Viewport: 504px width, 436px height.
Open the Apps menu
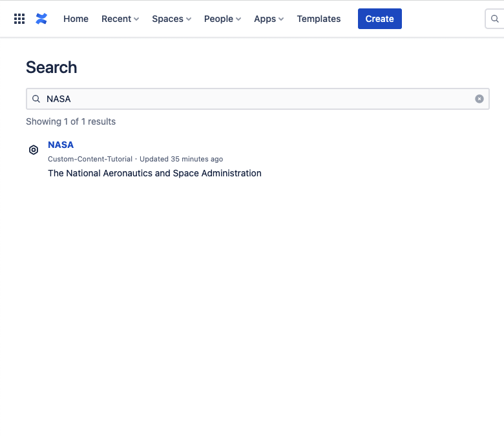[269, 19]
